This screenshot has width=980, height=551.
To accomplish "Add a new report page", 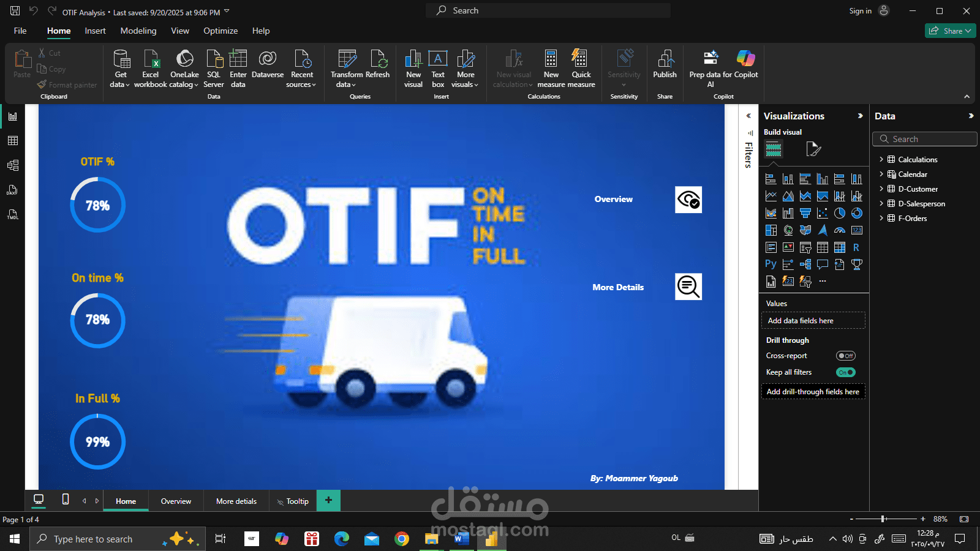I will click(x=328, y=500).
